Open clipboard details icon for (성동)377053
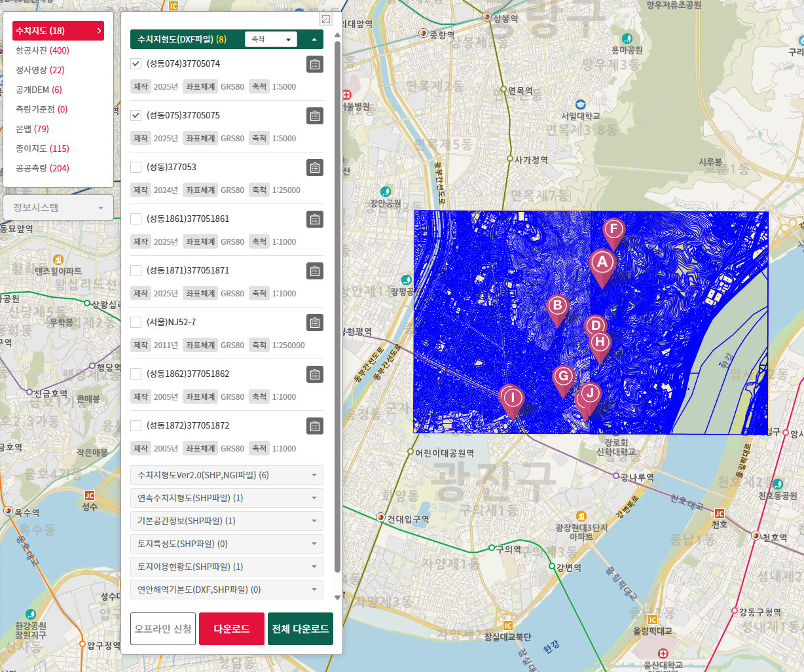This screenshot has width=804, height=672. coord(315,168)
